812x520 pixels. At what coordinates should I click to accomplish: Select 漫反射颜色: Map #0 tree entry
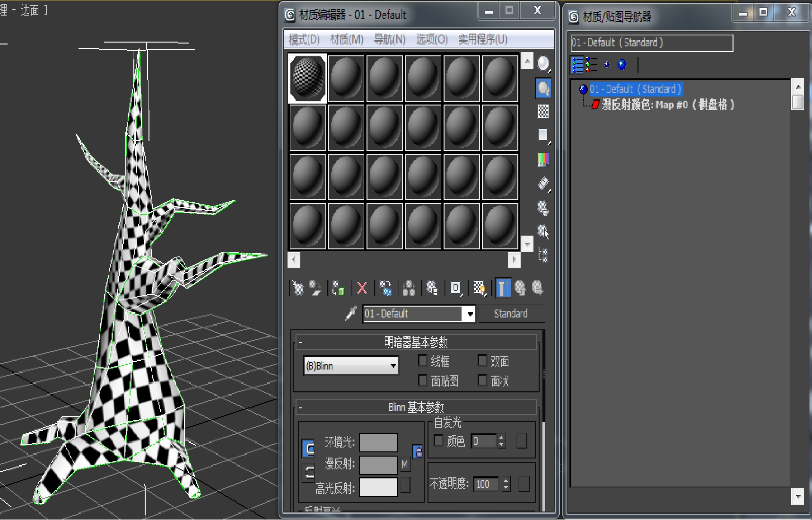pos(668,105)
